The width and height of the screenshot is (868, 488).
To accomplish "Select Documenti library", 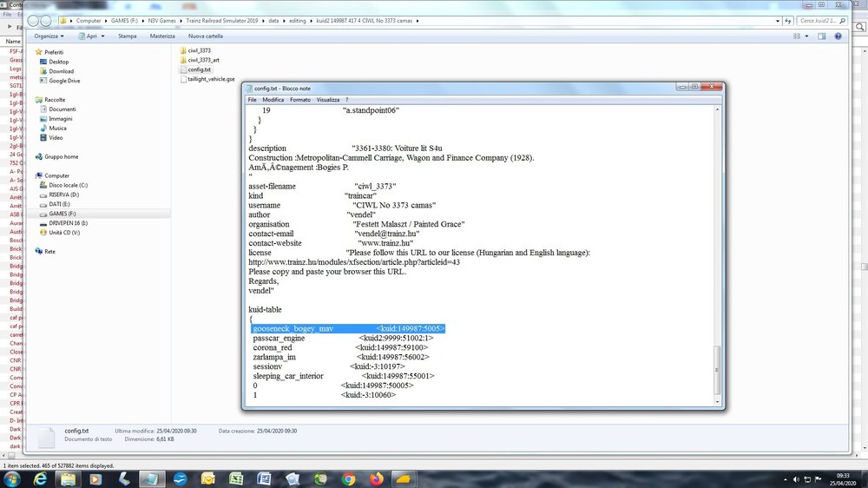I will (57, 109).
